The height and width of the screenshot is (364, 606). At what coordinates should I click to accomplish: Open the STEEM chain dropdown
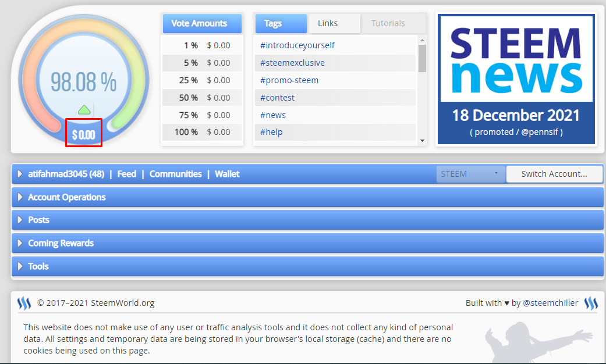470,174
